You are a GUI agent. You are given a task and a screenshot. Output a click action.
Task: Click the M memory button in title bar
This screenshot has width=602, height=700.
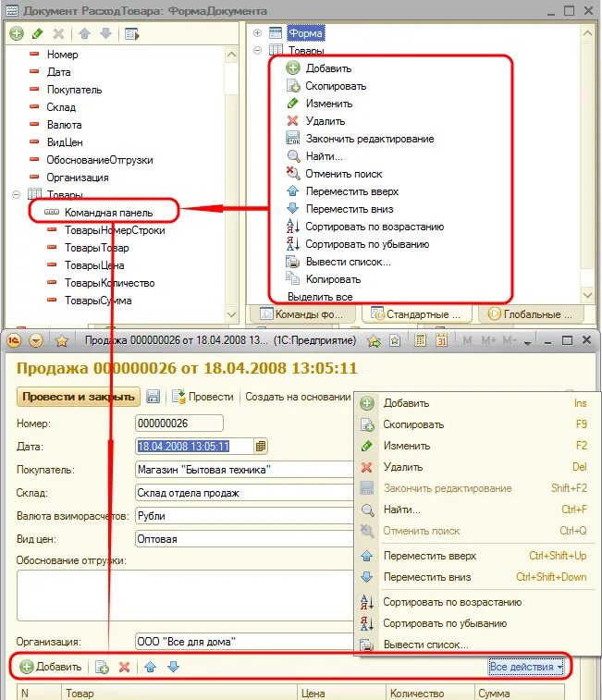click(467, 340)
